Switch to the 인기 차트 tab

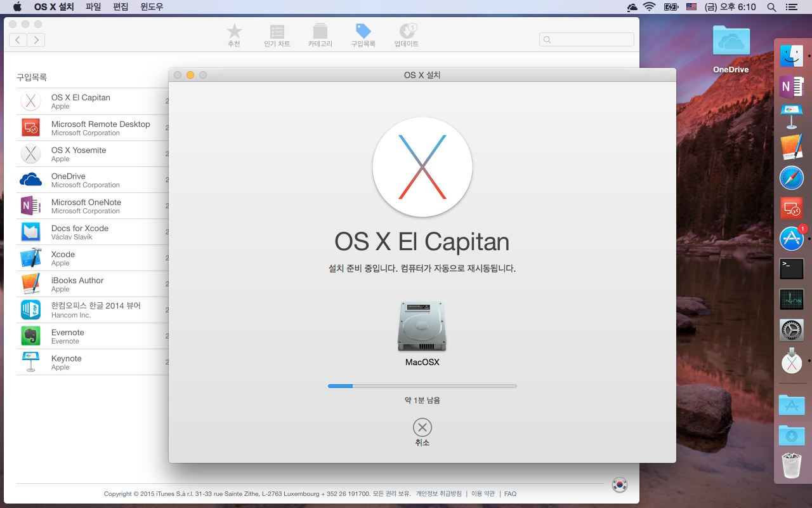(277, 36)
